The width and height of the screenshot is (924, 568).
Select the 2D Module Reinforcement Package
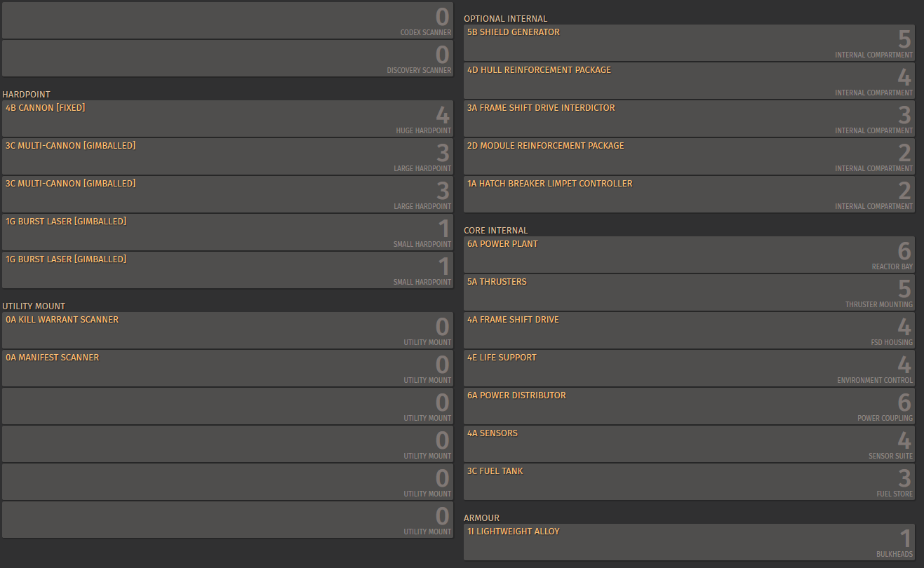click(x=689, y=156)
